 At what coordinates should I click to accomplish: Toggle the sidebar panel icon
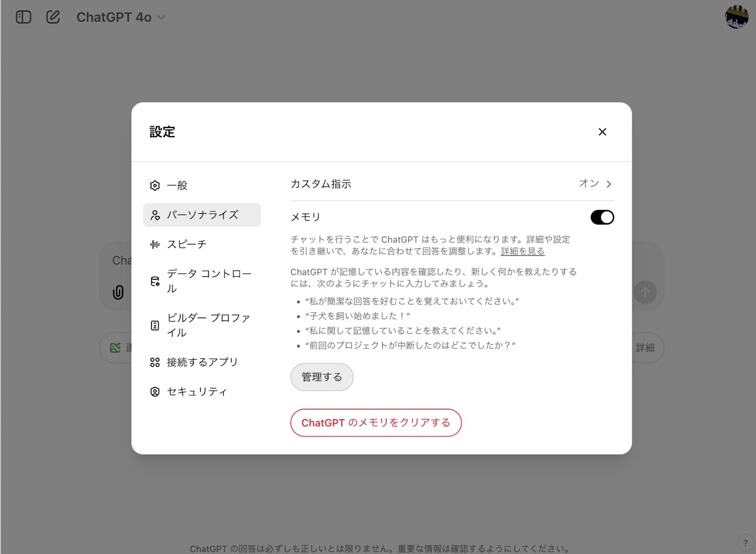[x=23, y=17]
